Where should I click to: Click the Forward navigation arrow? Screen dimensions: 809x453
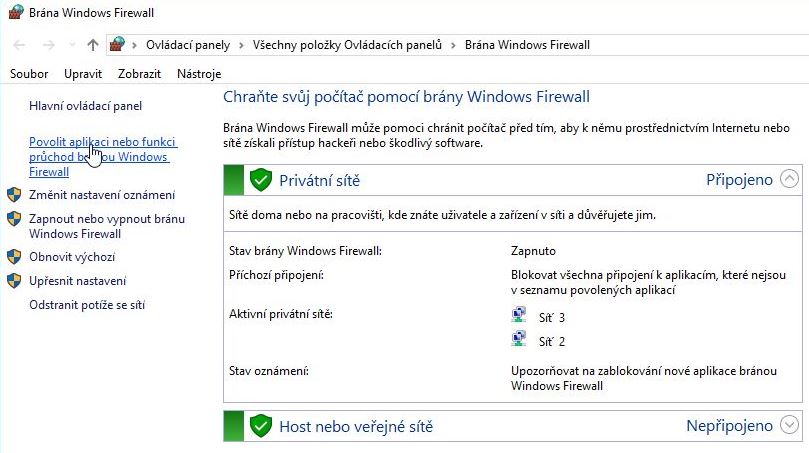click(x=48, y=45)
